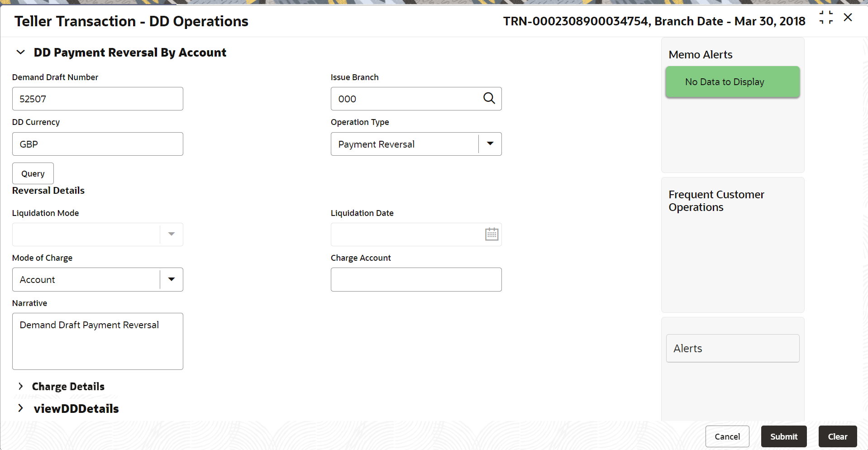Screen dimensions: 868x450
Task: Click the restore-down window size icon
Action: click(x=826, y=18)
